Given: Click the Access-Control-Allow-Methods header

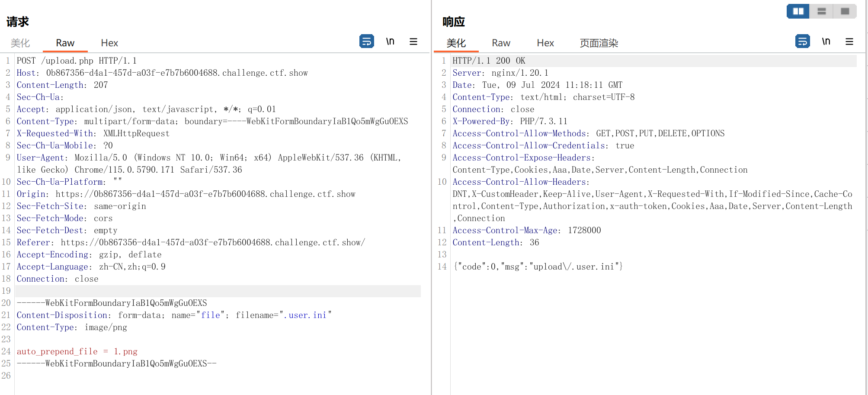Looking at the screenshot, I should [x=589, y=133].
